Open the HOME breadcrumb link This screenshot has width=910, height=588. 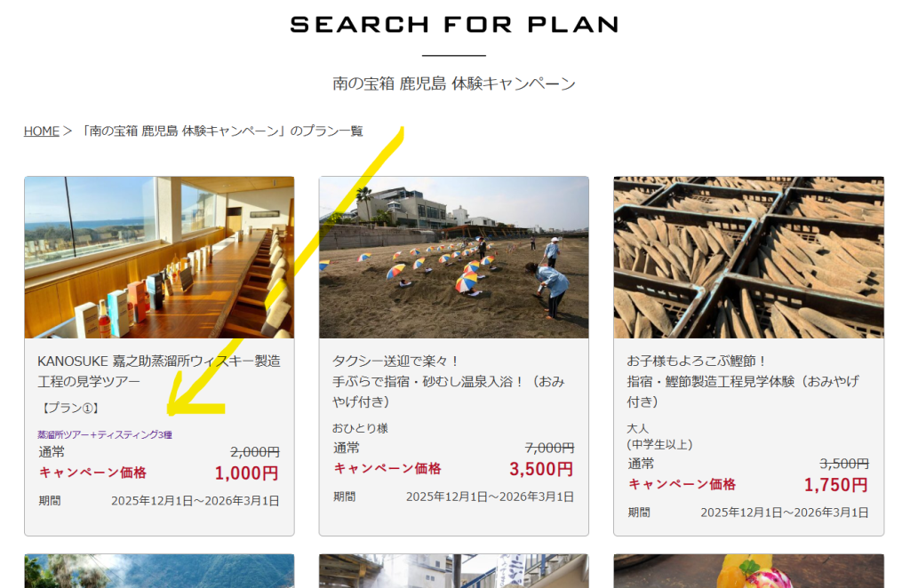click(41, 131)
